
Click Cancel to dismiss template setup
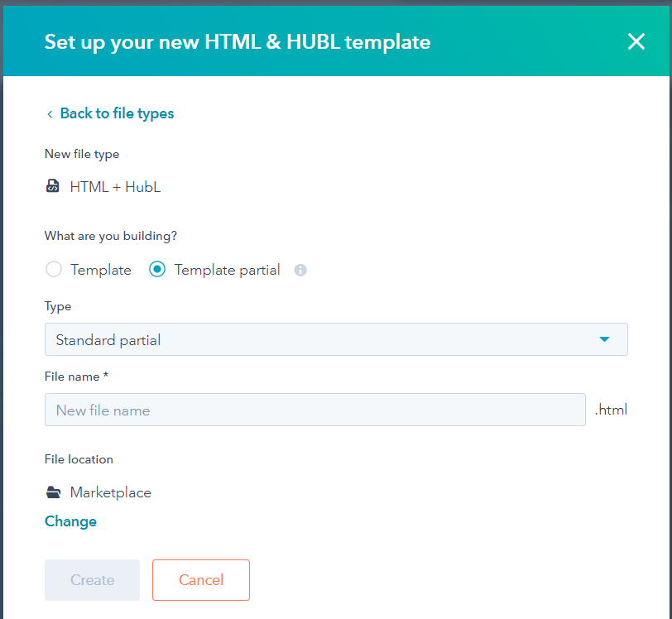click(200, 580)
